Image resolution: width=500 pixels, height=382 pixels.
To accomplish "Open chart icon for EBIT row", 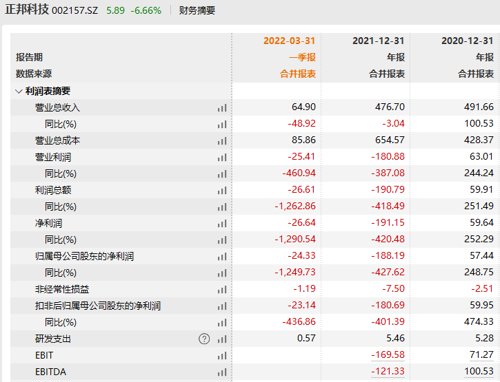I will pyautogui.click(x=222, y=356).
